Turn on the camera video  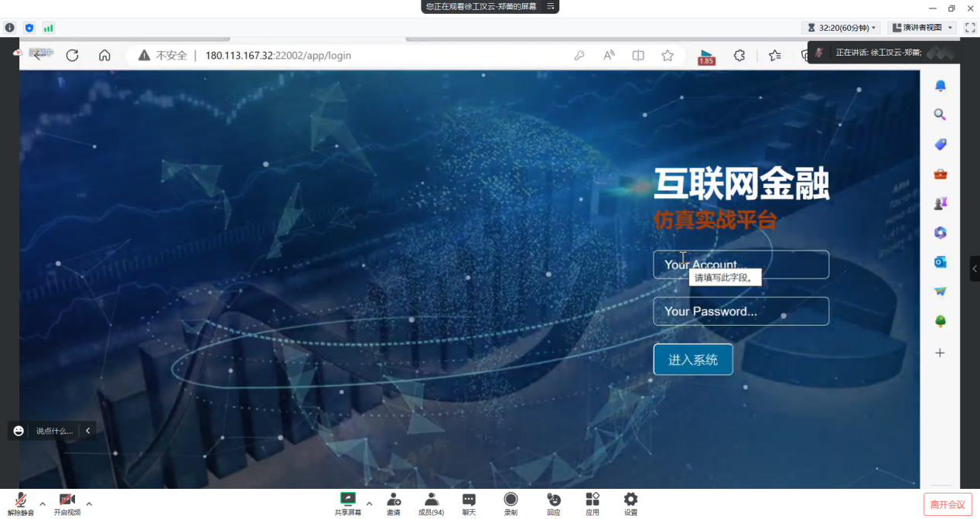click(x=67, y=500)
